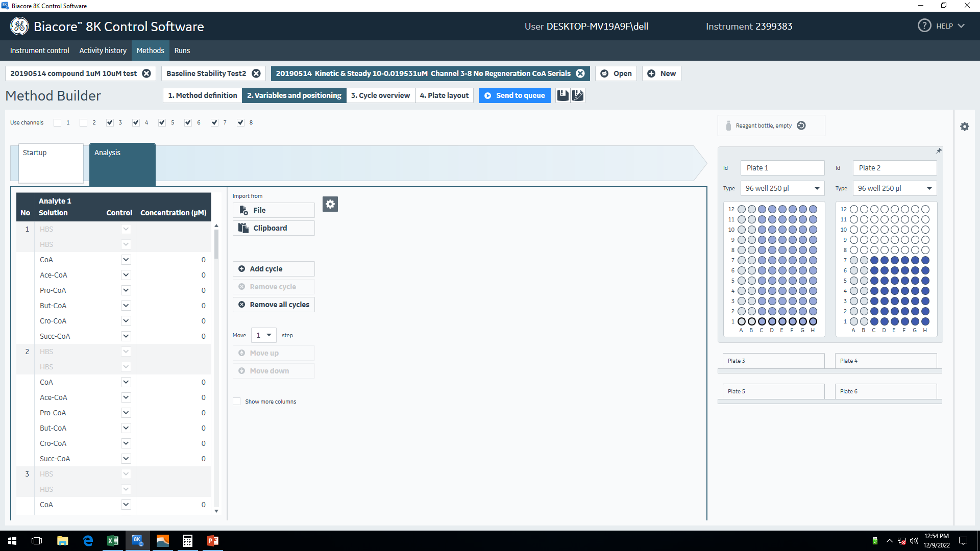
Task: Click the gear icon beside plate panel
Action: (964, 127)
